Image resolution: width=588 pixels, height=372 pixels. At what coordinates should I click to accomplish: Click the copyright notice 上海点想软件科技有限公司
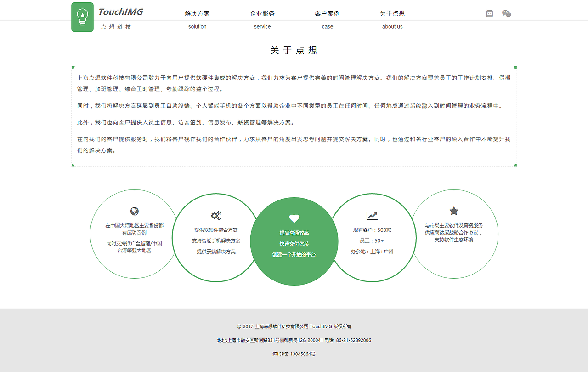click(x=294, y=326)
